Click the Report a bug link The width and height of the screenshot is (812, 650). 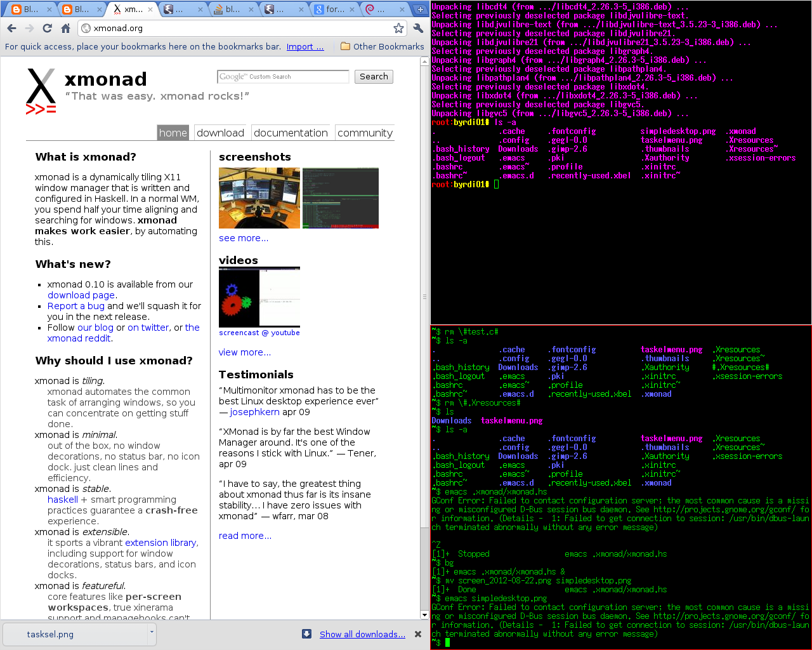tap(76, 306)
